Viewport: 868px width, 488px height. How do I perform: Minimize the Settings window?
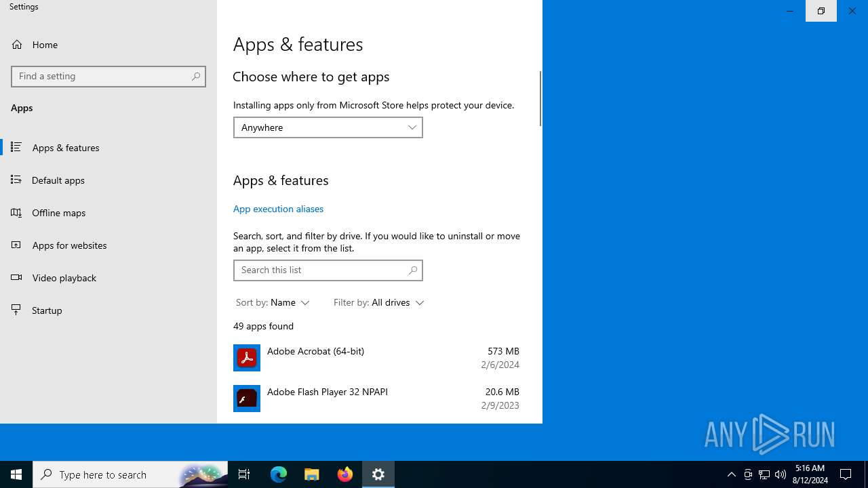[790, 11]
